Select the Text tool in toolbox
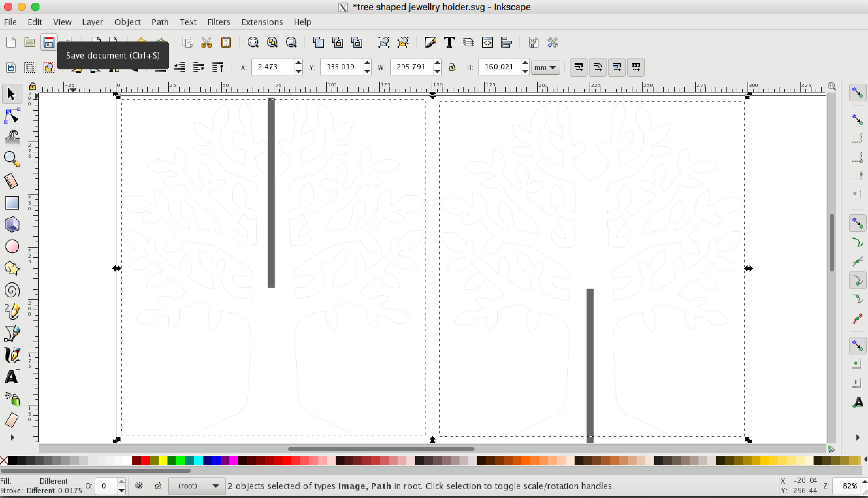This screenshot has width=868, height=498. (x=12, y=377)
